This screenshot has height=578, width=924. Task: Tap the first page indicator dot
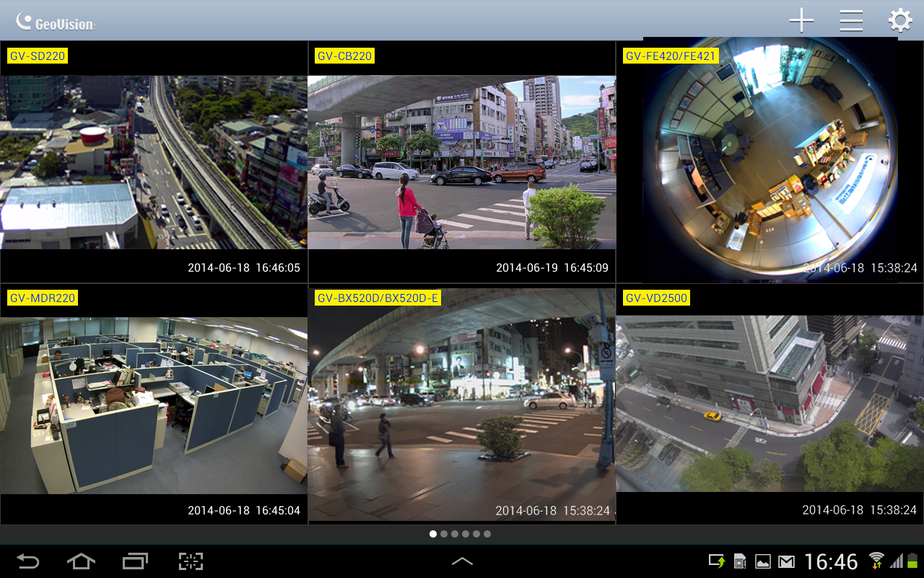tap(433, 534)
